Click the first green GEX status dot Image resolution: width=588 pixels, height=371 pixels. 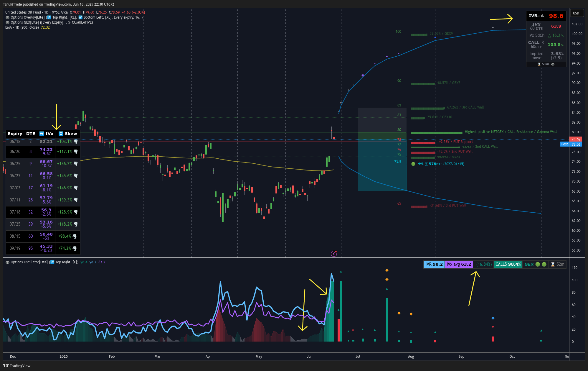tap(538, 264)
